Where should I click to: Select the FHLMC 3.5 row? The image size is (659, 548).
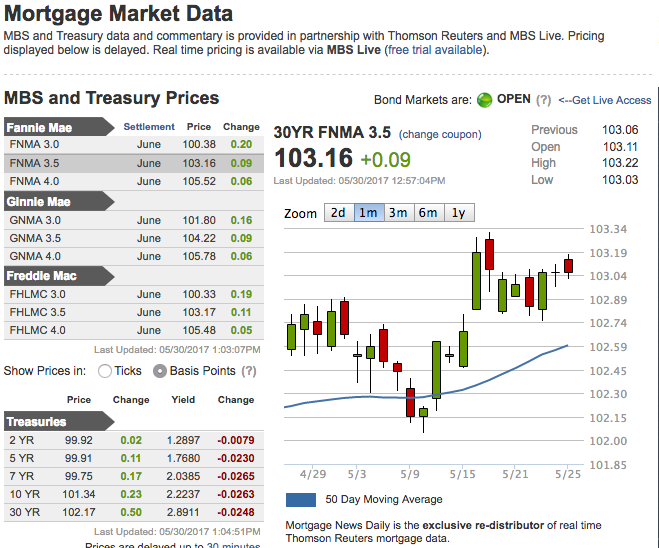[x=134, y=312]
